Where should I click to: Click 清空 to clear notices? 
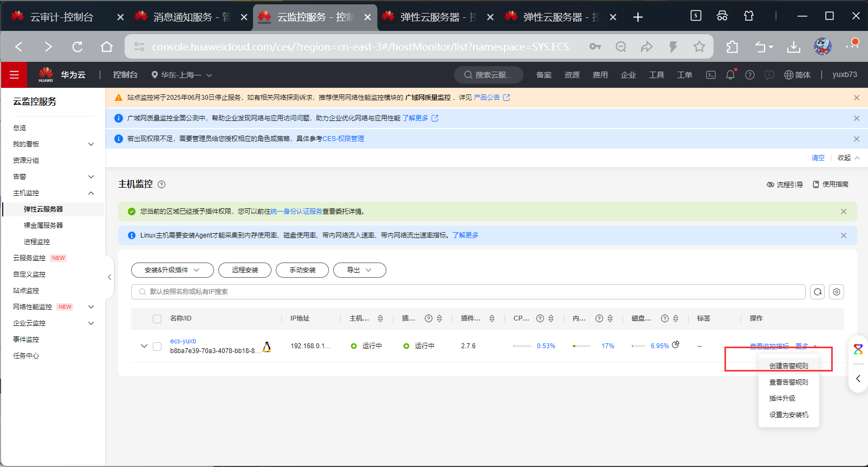click(818, 158)
